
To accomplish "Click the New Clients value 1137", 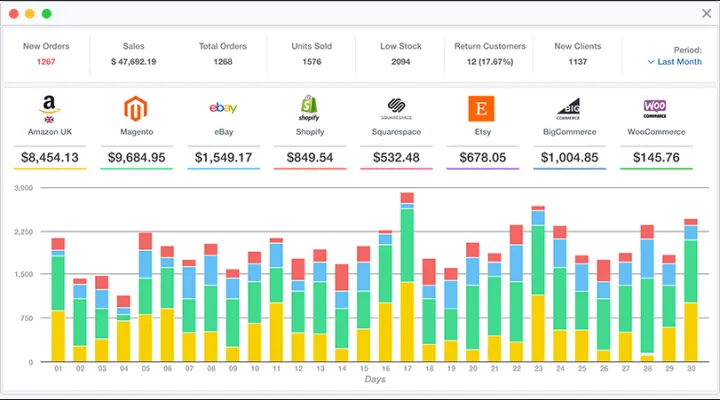I will 578,62.
